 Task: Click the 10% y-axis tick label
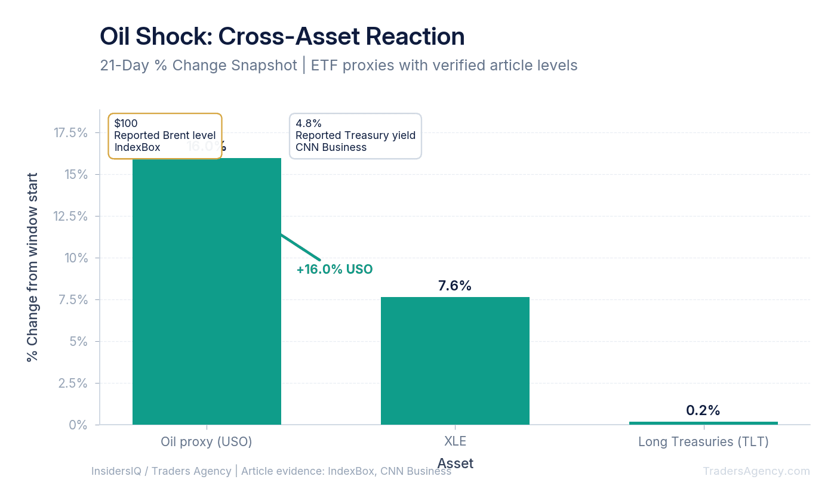coord(76,258)
